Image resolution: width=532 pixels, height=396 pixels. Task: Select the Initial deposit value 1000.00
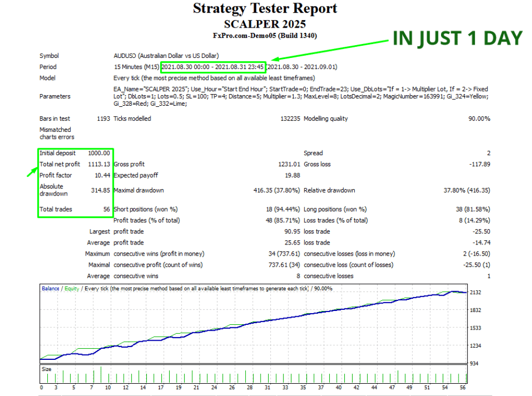tap(99, 153)
